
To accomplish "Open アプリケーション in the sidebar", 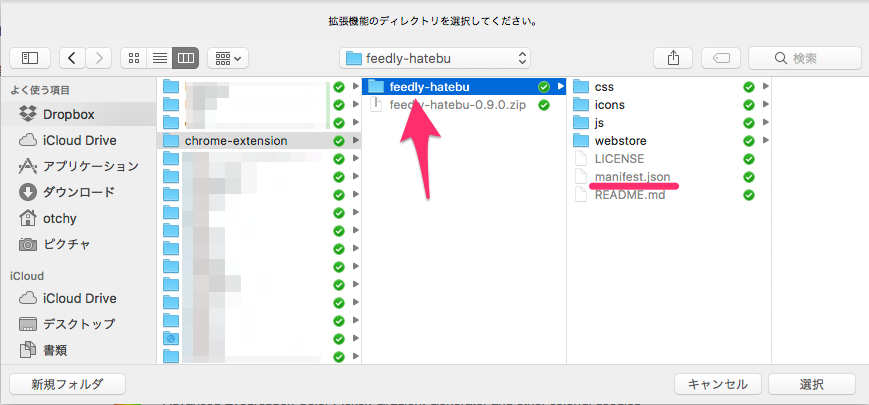I will click(78, 166).
